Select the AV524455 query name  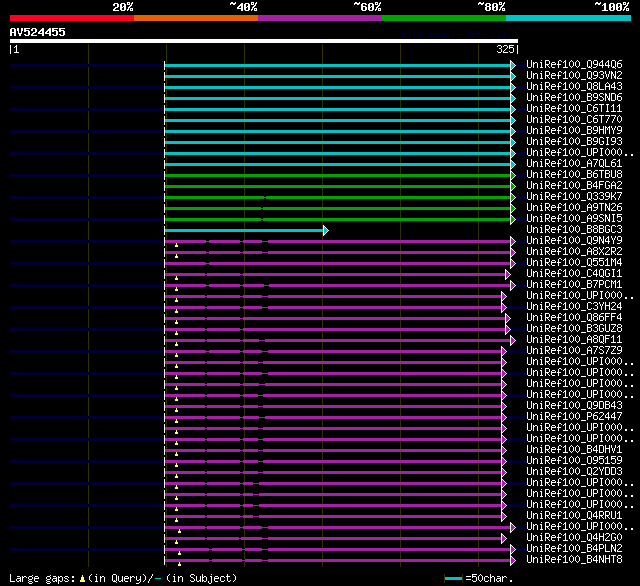[38, 32]
